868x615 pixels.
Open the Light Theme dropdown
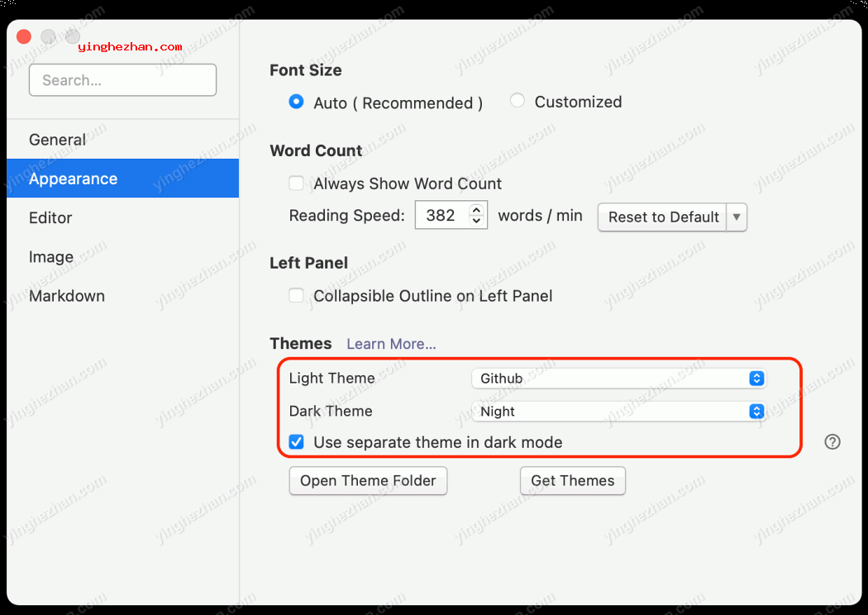tap(618, 379)
